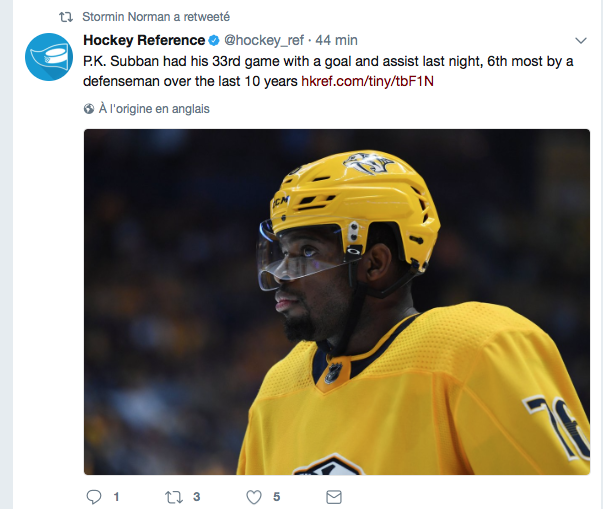Click the reply speech bubble icon

click(94, 496)
